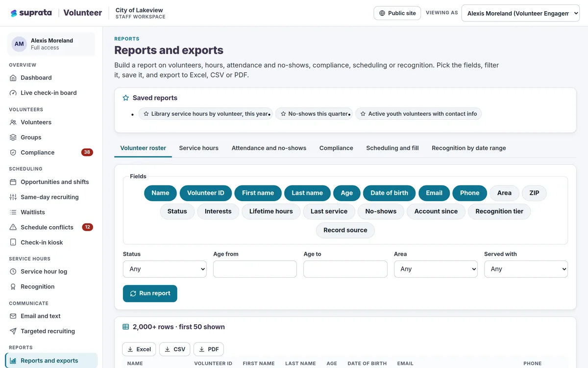Screen dimensions: 588x368
Task: Toggle the Phone field chip
Action: coord(469,193)
